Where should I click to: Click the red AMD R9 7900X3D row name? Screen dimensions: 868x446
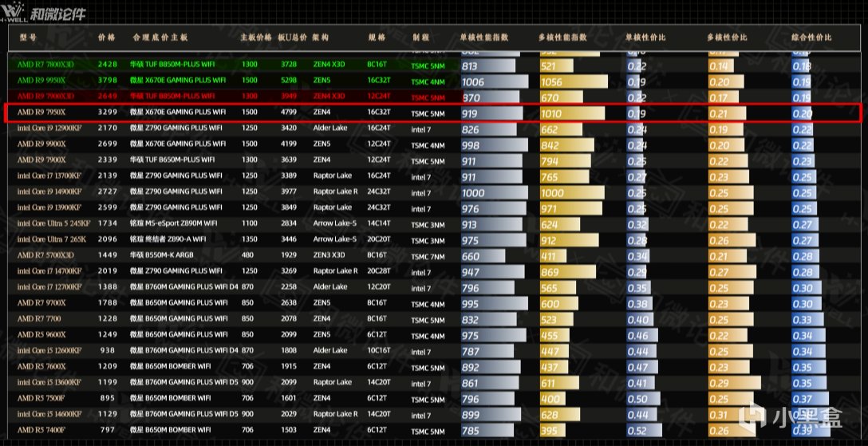pyautogui.click(x=45, y=97)
